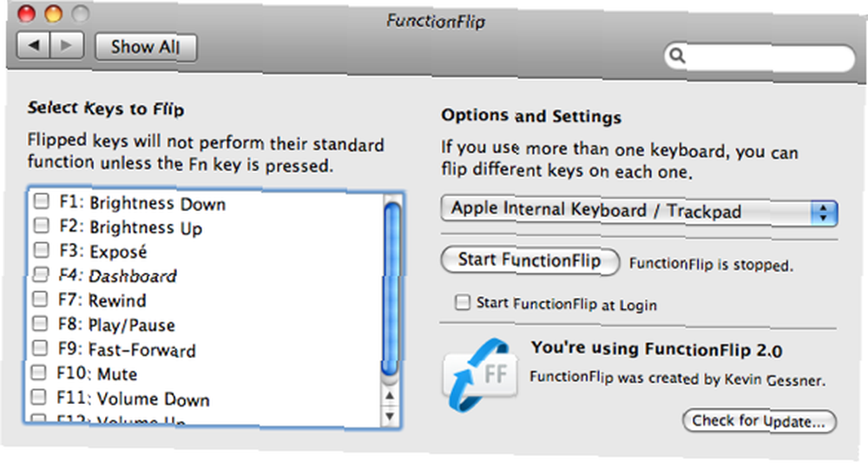Click the FunctionFlip FF logo icon
The height and width of the screenshot is (463, 868).
(x=480, y=375)
